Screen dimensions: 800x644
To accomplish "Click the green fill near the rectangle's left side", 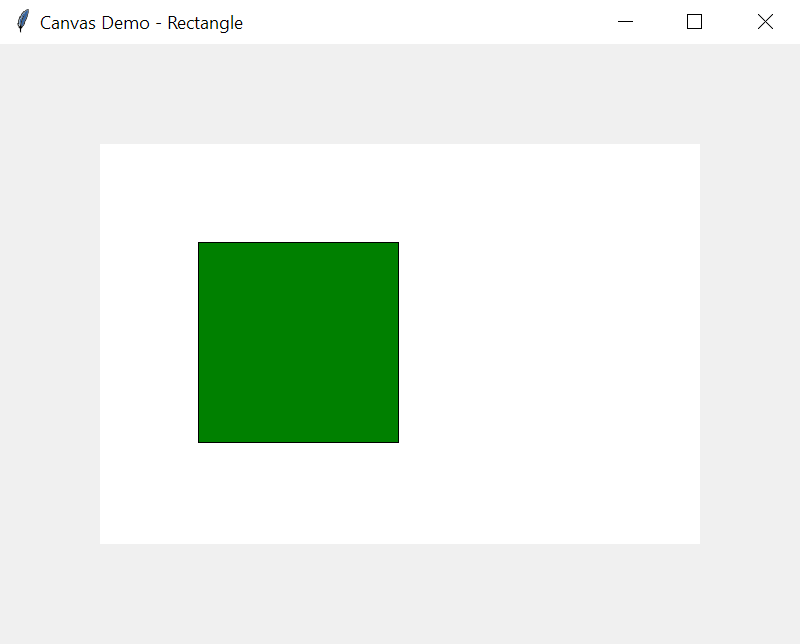I will pyautogui.click(x=215, y=342).
